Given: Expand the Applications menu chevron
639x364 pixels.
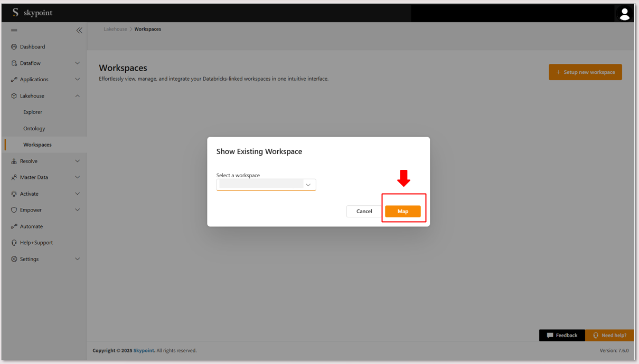Looking at the screenshot, I should click(x=78, y=80).
